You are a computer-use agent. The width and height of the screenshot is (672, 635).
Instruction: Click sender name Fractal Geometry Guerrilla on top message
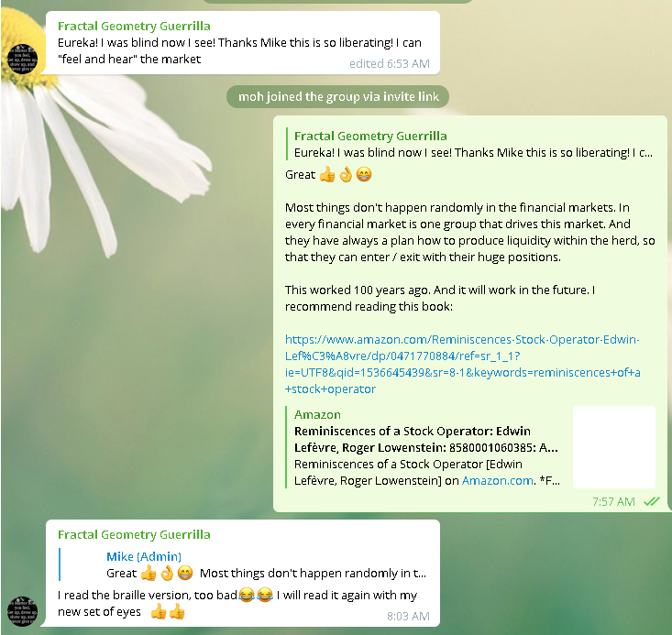click(134, 27)
